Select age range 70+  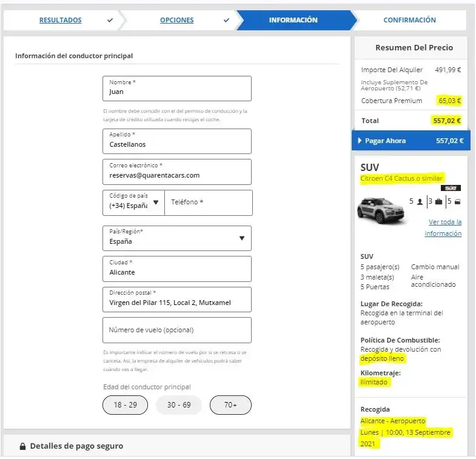pos(230,405)
